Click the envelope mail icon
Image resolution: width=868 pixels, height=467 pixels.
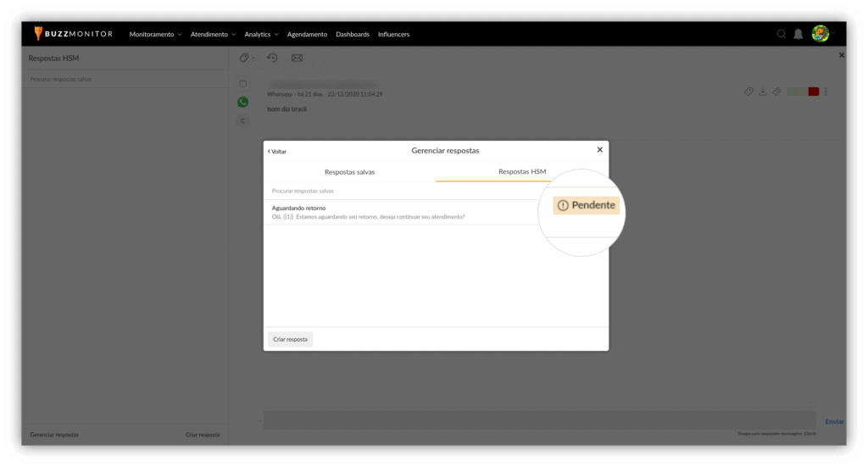tap(297, 58)
